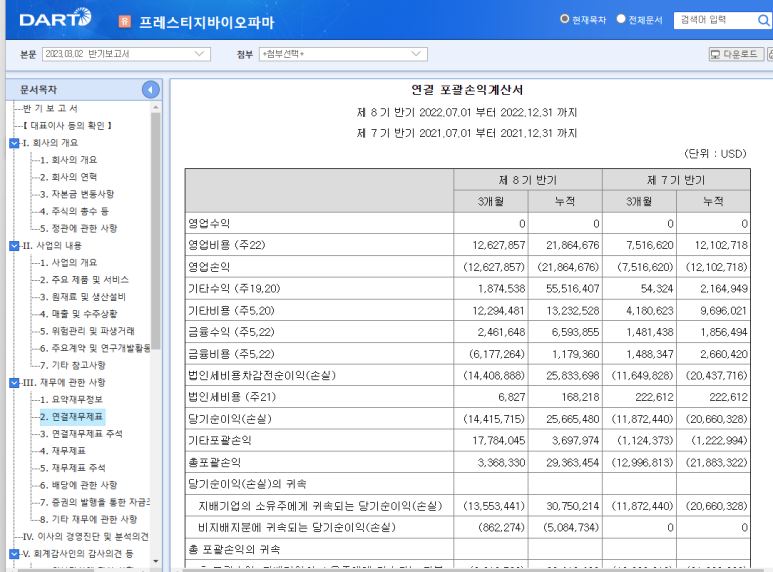Image resolution: width=773 pixels, height=572 pixels.
Task: Open 1. 회사의 개요 tree item
Action: [x=69, y=160]
